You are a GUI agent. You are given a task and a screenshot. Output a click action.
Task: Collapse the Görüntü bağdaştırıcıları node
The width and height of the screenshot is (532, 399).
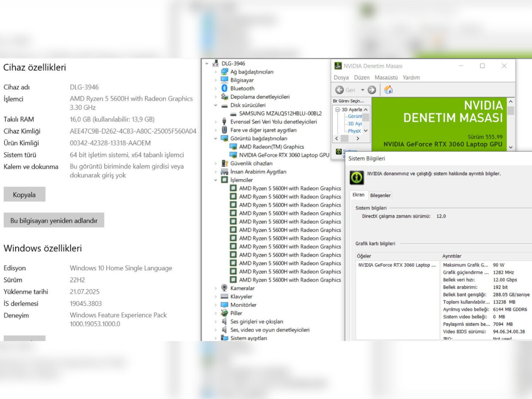(216, 138)
